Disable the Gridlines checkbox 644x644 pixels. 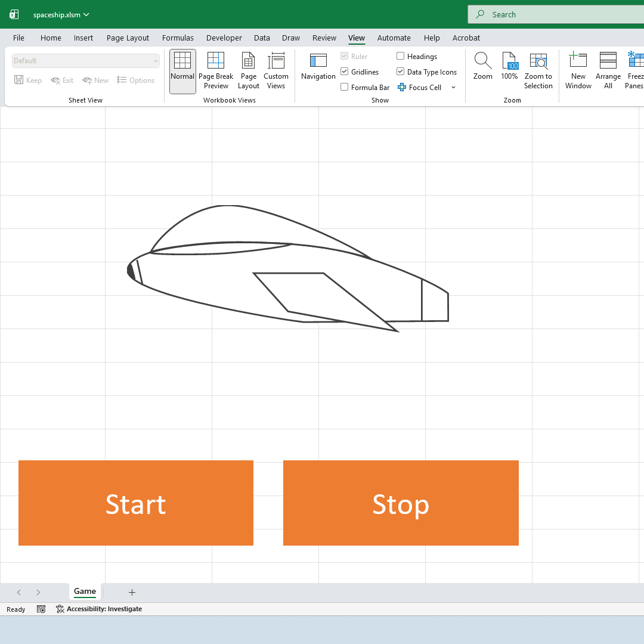(344, 71)
